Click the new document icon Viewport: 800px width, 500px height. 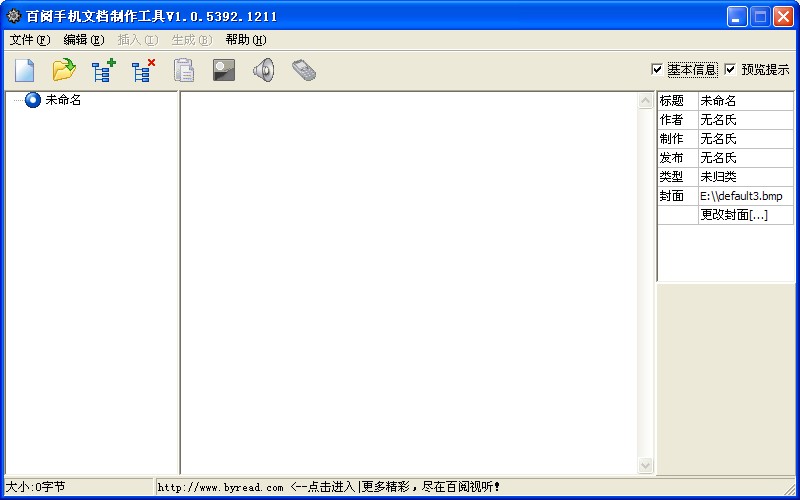[24, 70]
